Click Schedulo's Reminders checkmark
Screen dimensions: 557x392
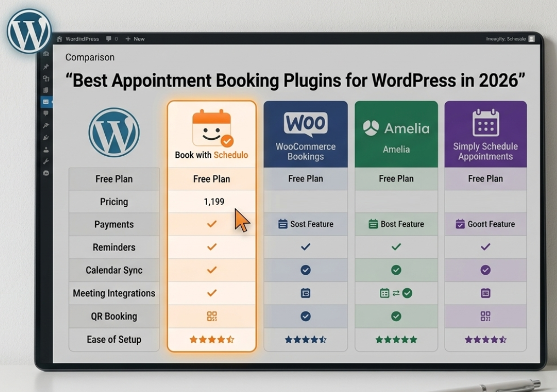(212, 247)
